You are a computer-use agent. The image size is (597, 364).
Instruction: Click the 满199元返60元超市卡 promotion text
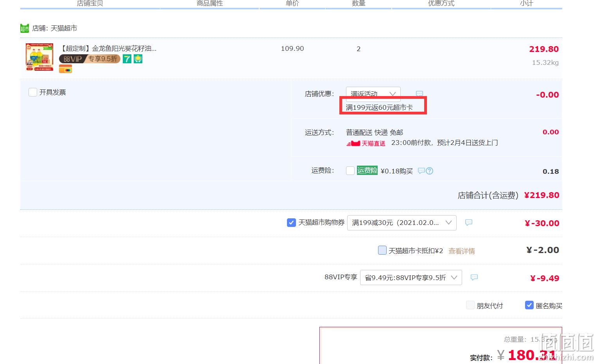click(379, 107)
